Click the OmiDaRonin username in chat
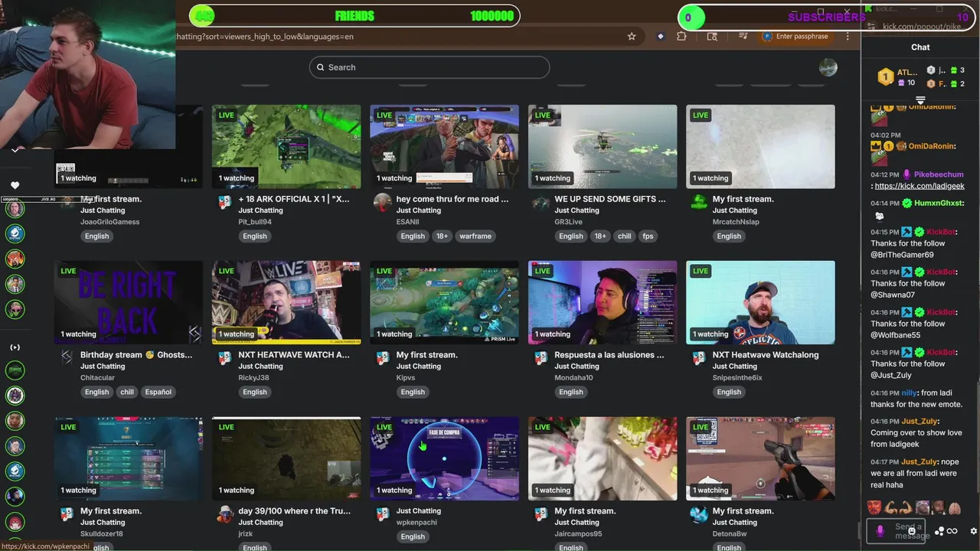 pos(932,146)
